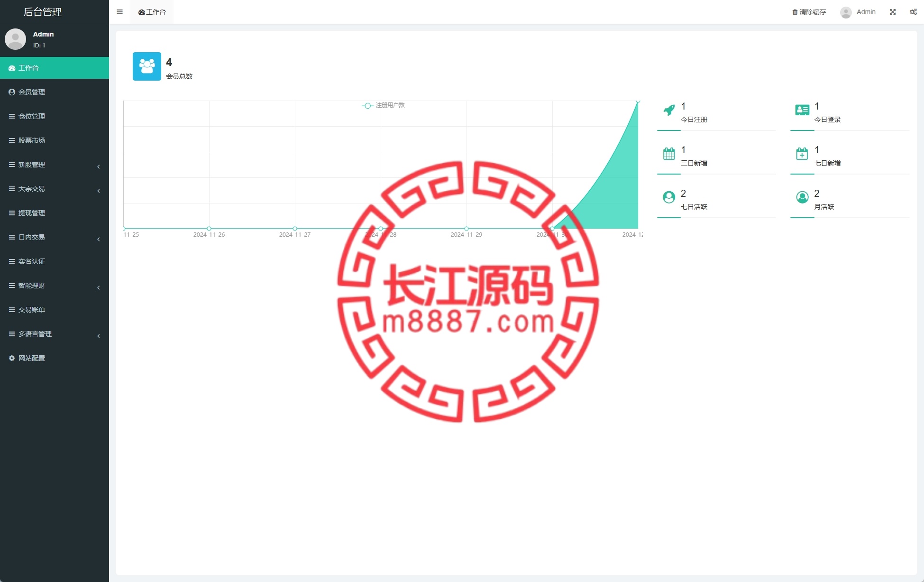Screen dimensions: 924x582
Task: Click 清除缓存 to clear cache
Action: (x=809, y=12)
